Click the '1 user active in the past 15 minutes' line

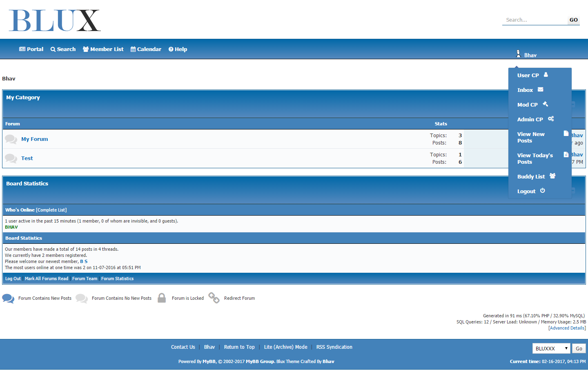(91, 221)
